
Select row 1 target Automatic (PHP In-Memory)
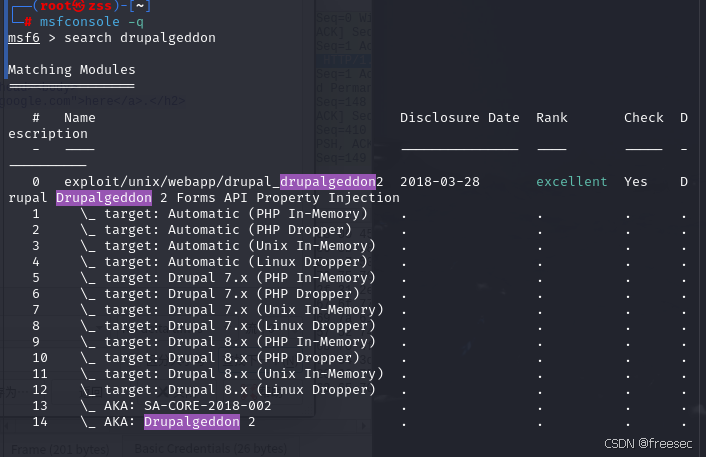(x=236, y=214)
